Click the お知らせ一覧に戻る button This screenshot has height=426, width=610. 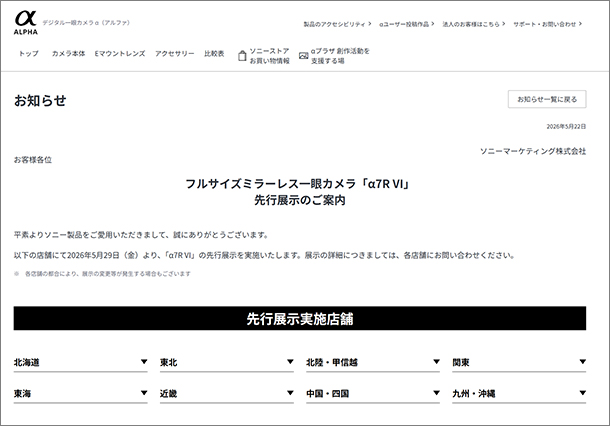(x=547, y=99)
